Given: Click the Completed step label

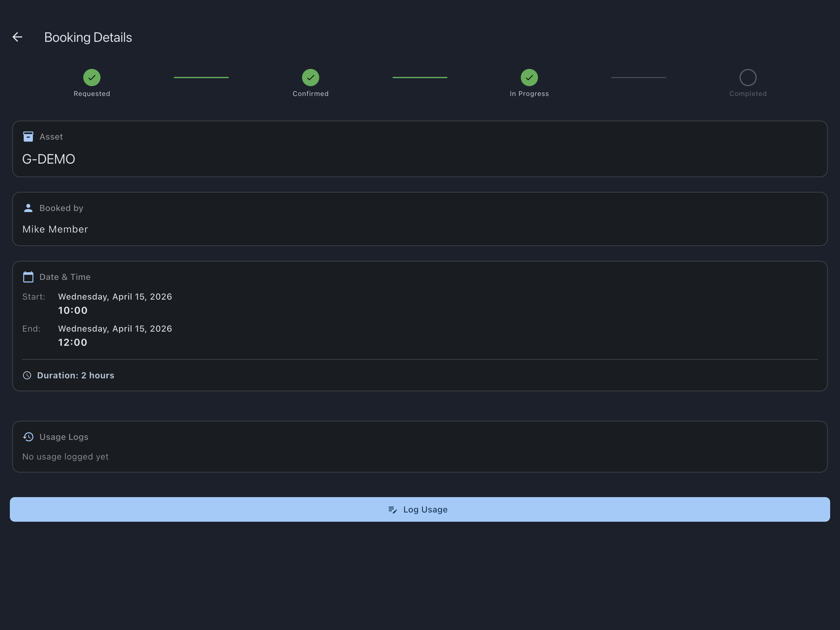Looking at the screenshot, I should click(x=748, y=94).
